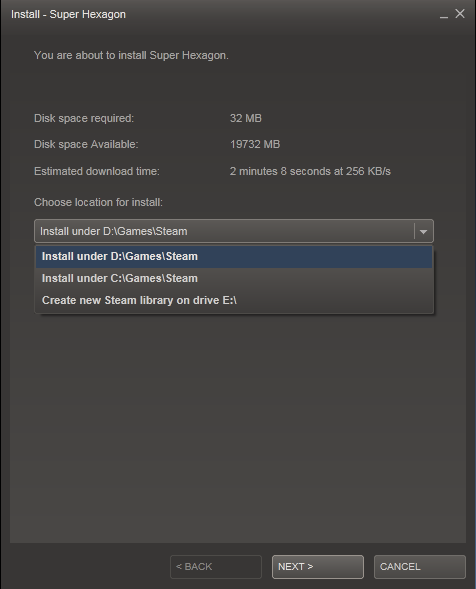Click the install location combo box field
The height and width of the screenshot is (589, 476).
point(234,231)
